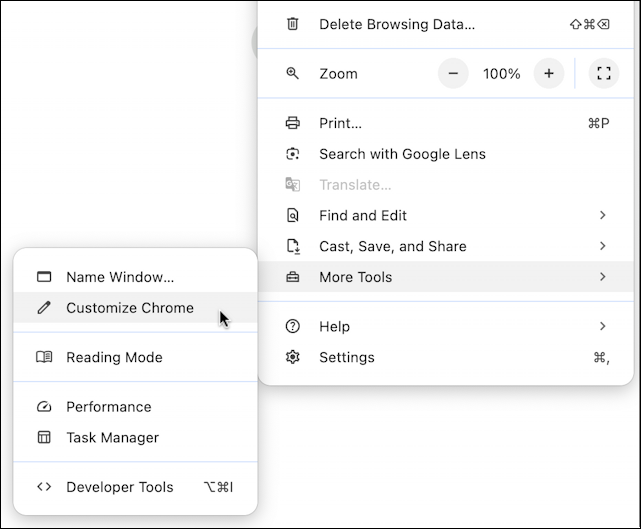Click the 100% zoom level value
The width and height of the screenshot is (641, 529).
click(x=502, y=74)
